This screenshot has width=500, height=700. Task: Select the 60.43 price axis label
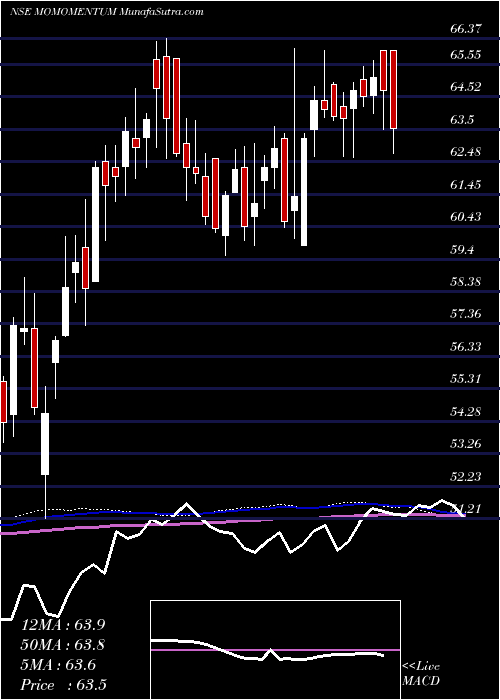[466, 217]
